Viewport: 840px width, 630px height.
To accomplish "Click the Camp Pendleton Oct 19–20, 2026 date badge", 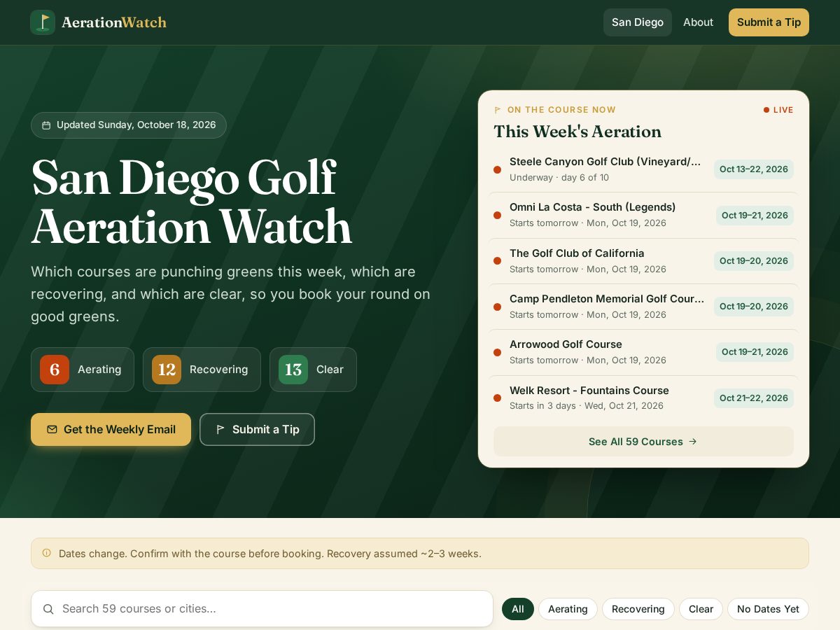I will click(x=754, y=307).
